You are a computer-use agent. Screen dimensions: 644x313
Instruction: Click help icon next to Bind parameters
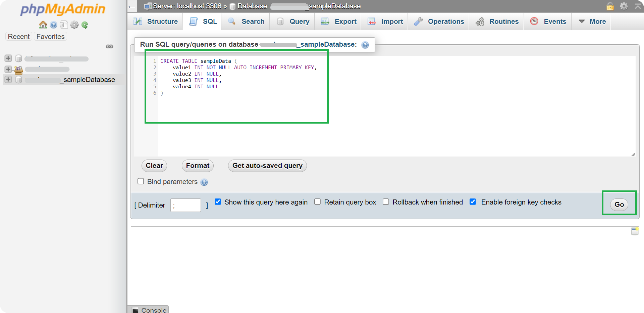[x=204, y=182]
